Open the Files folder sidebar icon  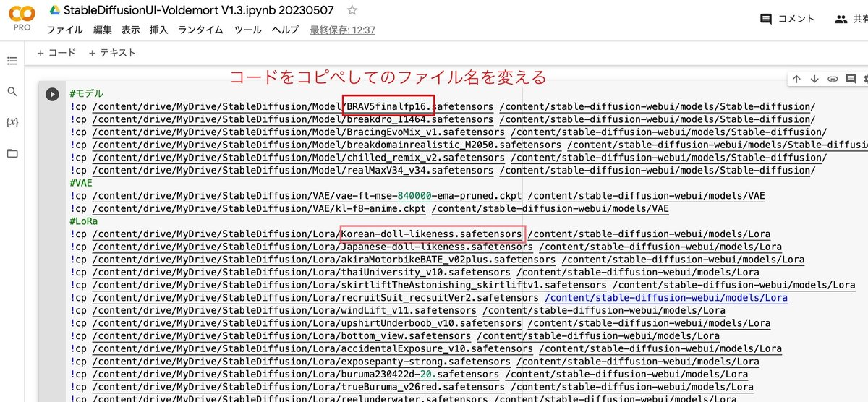click(12, 153)
